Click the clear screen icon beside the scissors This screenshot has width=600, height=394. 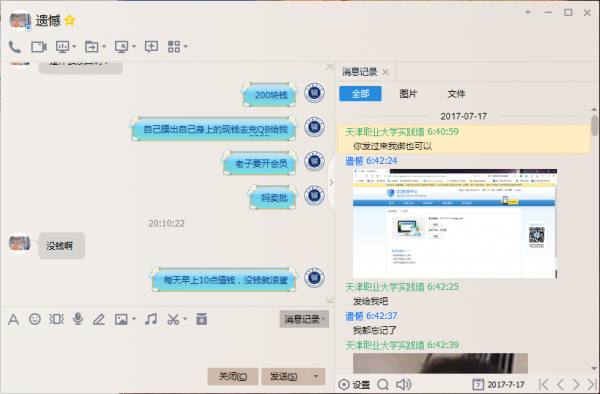(x=202, y=319)
